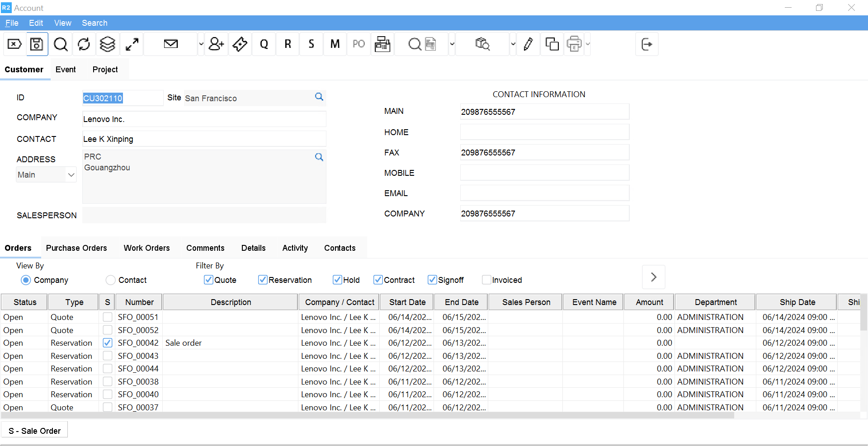
Task: Click the pencil edit toolbar icon
Action: coord(528,44)
